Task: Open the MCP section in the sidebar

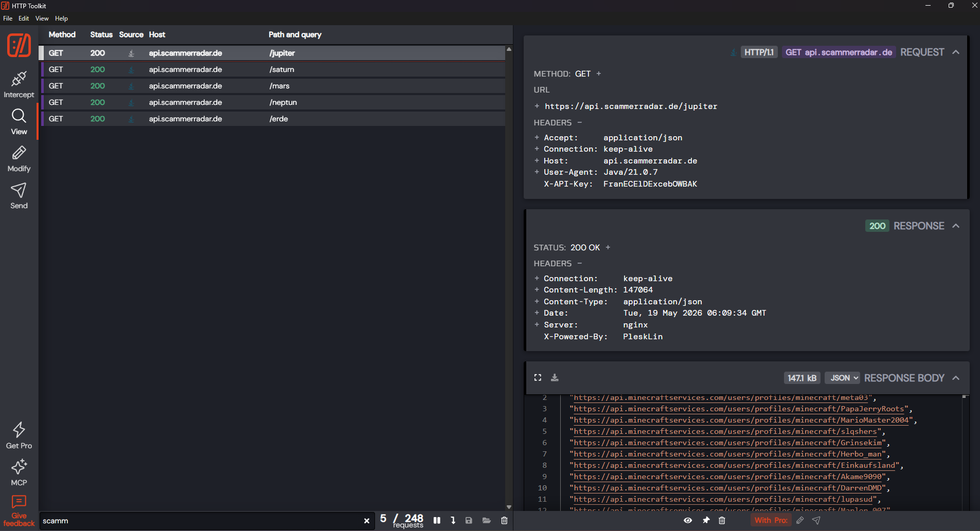Action: tap(19, 473)
